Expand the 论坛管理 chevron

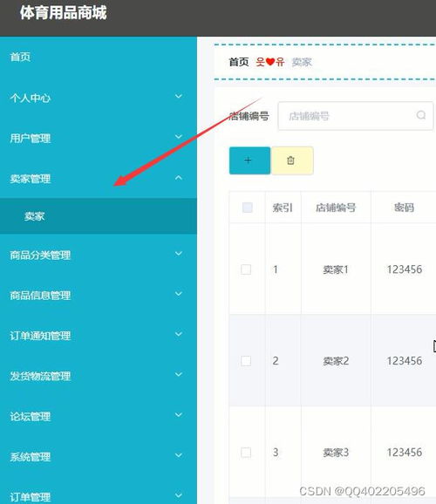(x=179, y=415)
